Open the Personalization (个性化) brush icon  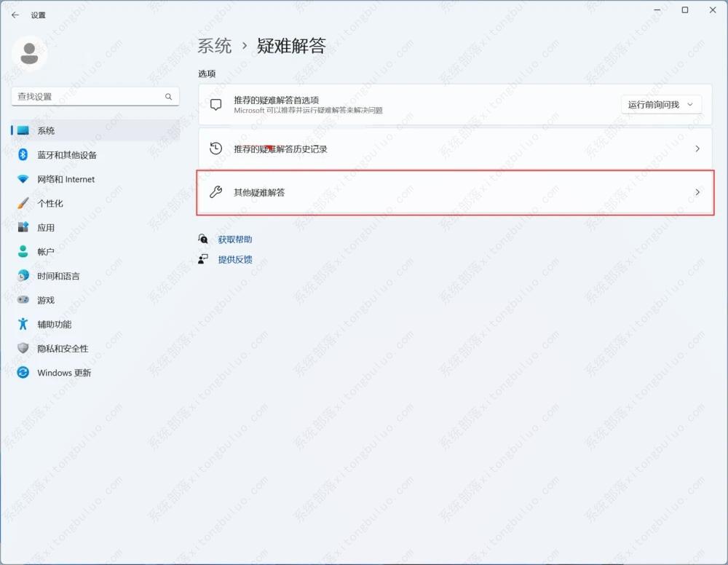[23, 203]
